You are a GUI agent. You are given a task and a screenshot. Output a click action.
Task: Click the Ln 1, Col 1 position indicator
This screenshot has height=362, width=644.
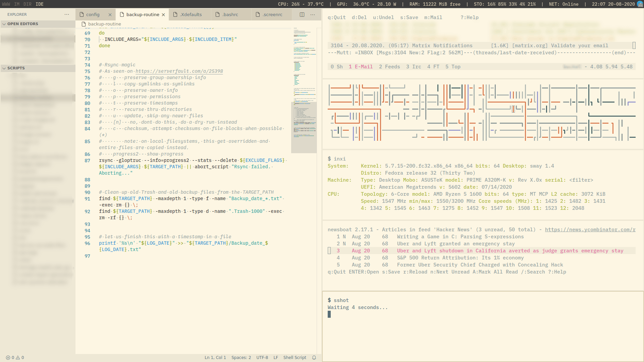[215, 358]
